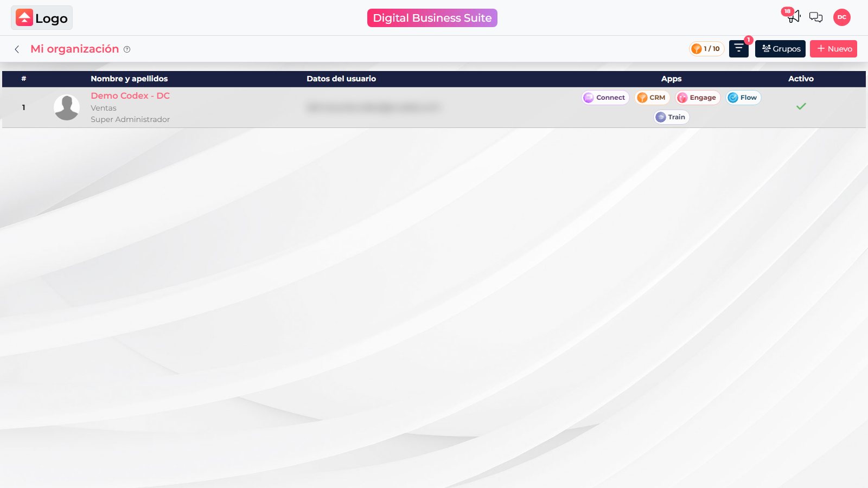The image size is (868, 488).
Task: Select the Flow app badge
Action: (744, 98)
